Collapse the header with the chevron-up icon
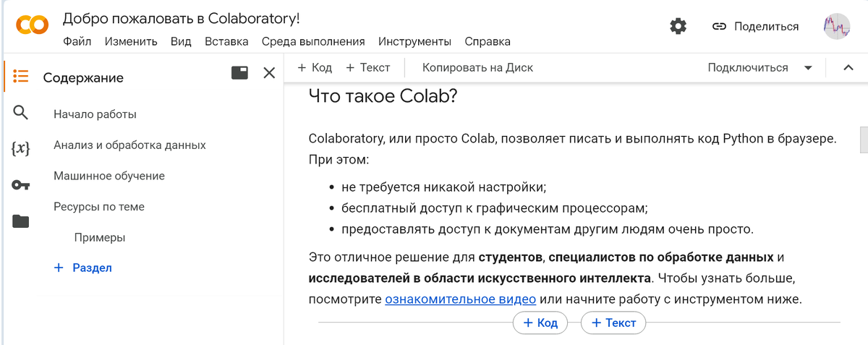This screenshot has height=345, width=868. 848,68
